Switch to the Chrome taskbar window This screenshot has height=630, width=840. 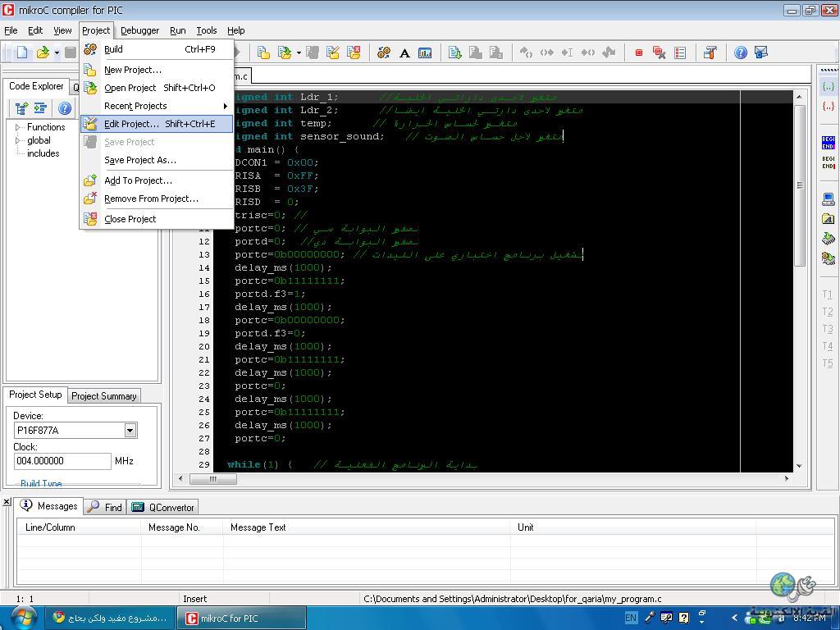(x=110, y=619)
